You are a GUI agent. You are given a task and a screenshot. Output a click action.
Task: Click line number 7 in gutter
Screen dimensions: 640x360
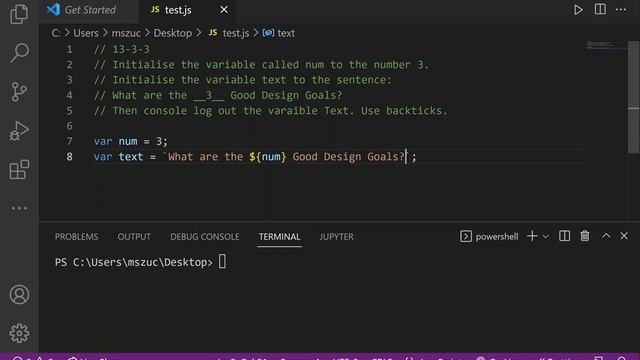click(69, 141)
